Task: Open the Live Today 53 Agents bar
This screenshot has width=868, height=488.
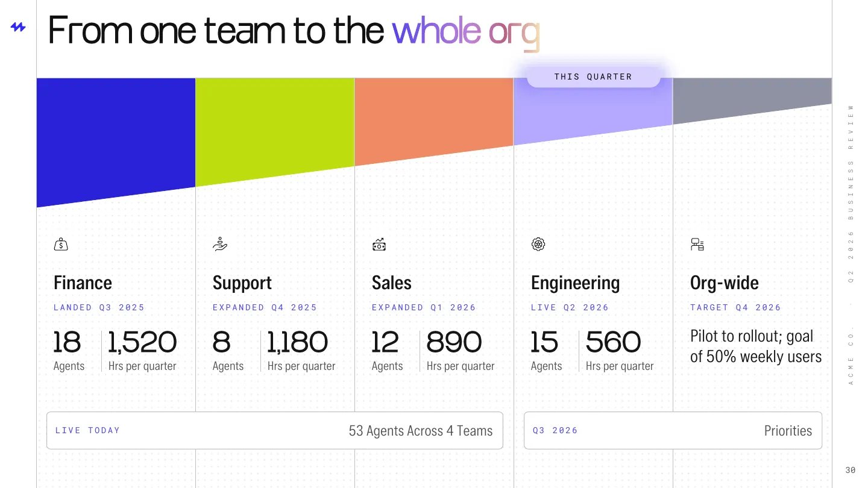Action: point(275,430)
